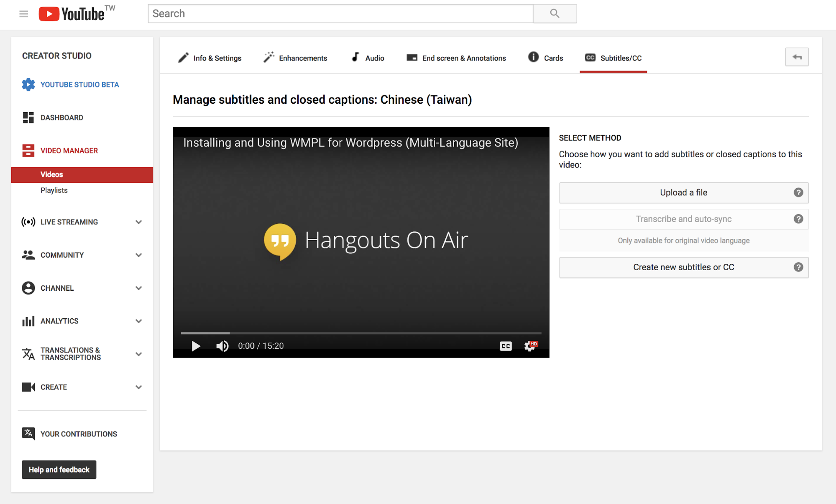836x504 pixels.
Task: Click Create new subtitles or CC
Action: point(684,267)
